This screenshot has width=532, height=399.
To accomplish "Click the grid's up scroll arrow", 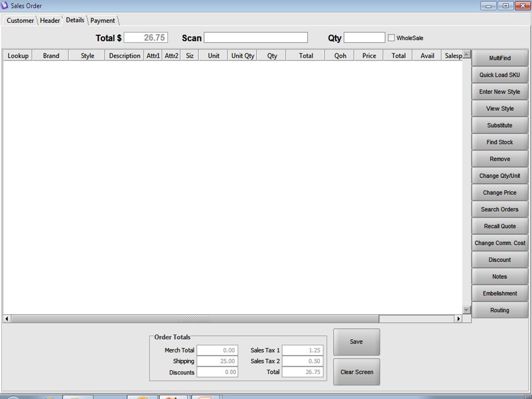I will (467, 54).
